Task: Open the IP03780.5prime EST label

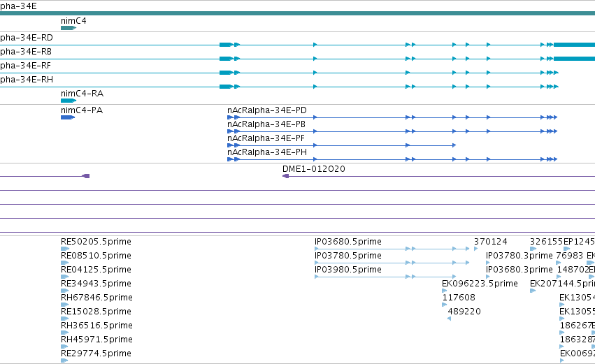Action: [x=348, y=256]
